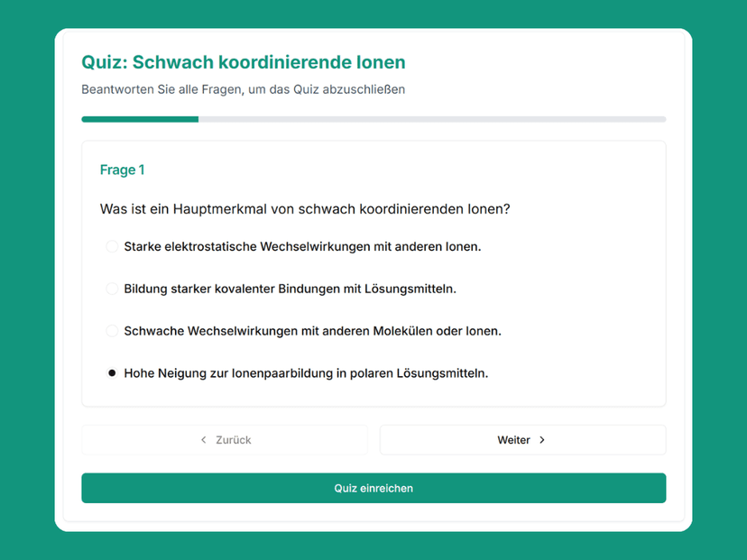Click the arrow icon inside the back button
Viewport: 747px width, 560px height.
[203, 440]
